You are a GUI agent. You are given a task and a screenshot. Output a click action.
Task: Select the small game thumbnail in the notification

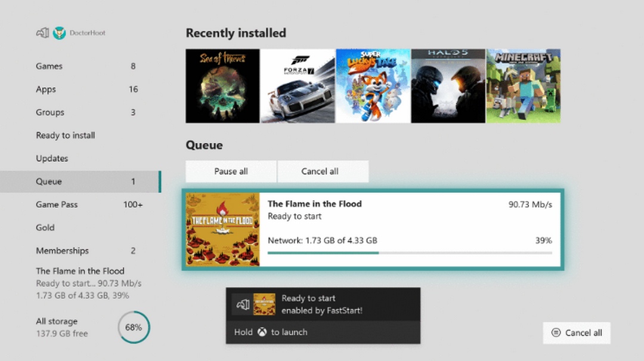tap(264, 304)
